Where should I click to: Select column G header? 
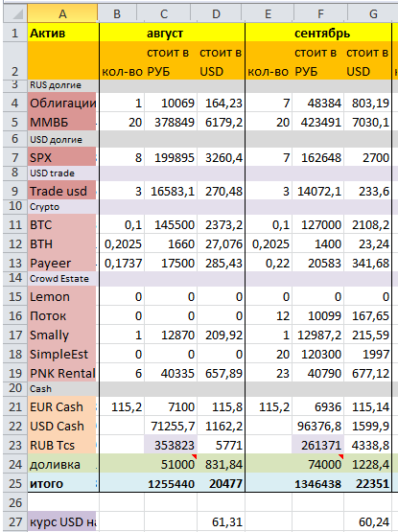click(373, 13)
